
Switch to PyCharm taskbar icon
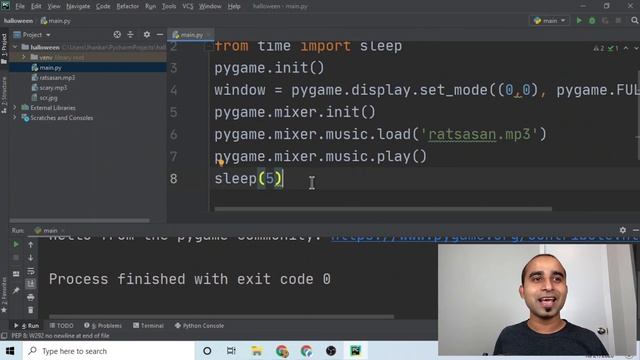pyautogui.click(x=355, y=351)
